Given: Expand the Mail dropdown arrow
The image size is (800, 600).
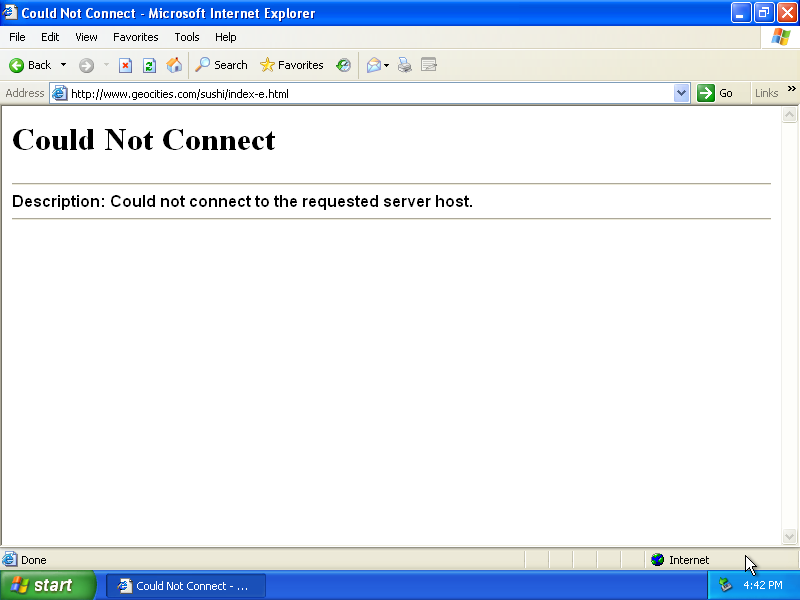Looking at the screenshot, I should (387, 65).
